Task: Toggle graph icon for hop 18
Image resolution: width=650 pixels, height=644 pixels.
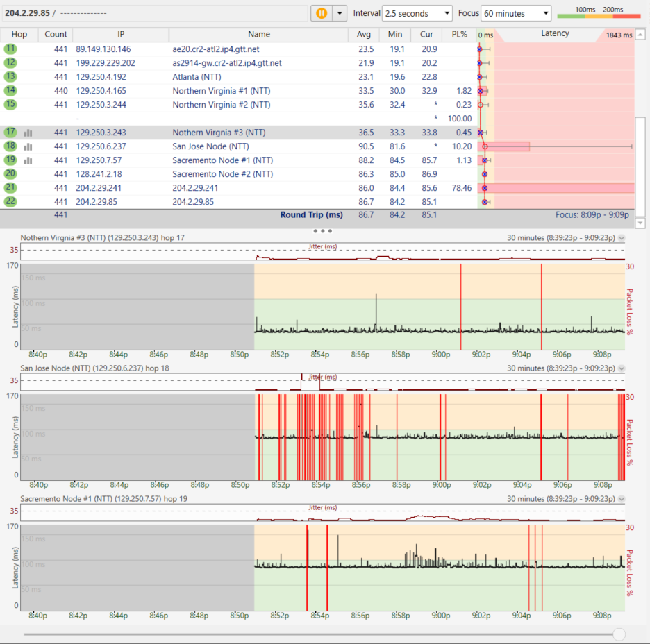Action: (28, 146)
